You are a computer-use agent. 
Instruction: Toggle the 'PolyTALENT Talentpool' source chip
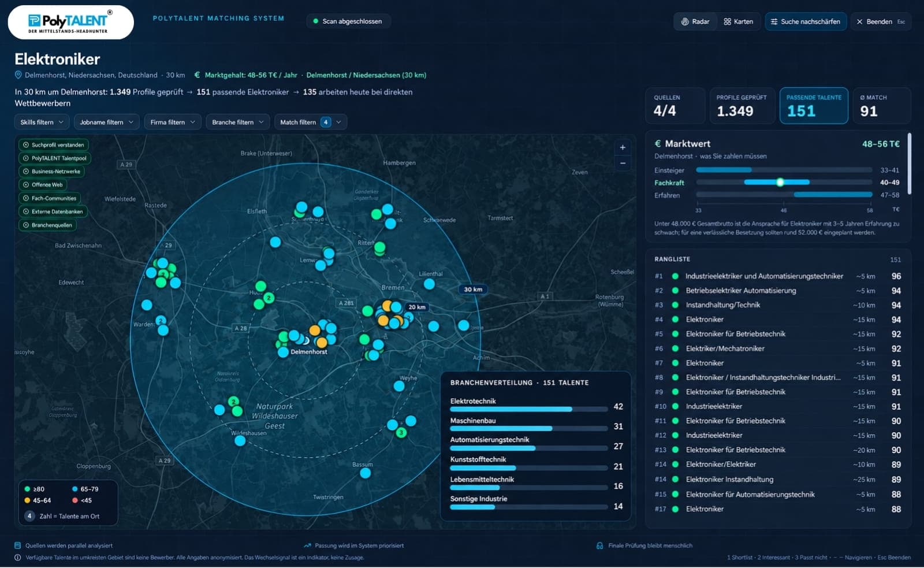point(54,158)
